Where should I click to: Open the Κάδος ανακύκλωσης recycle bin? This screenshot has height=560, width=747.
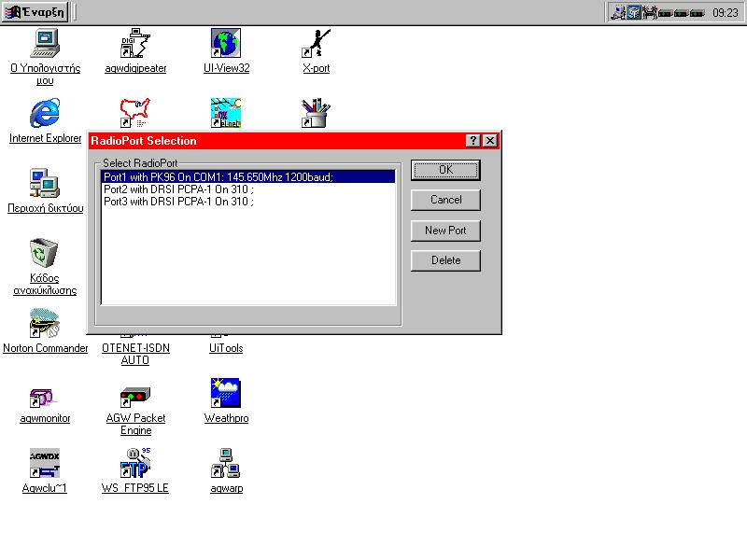pos(44,253)
